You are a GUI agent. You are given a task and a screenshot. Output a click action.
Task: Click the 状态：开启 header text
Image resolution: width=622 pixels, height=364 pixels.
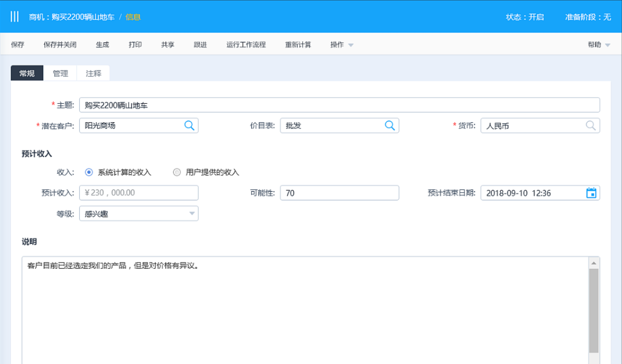pyautogui.click(x=525, y=17)
